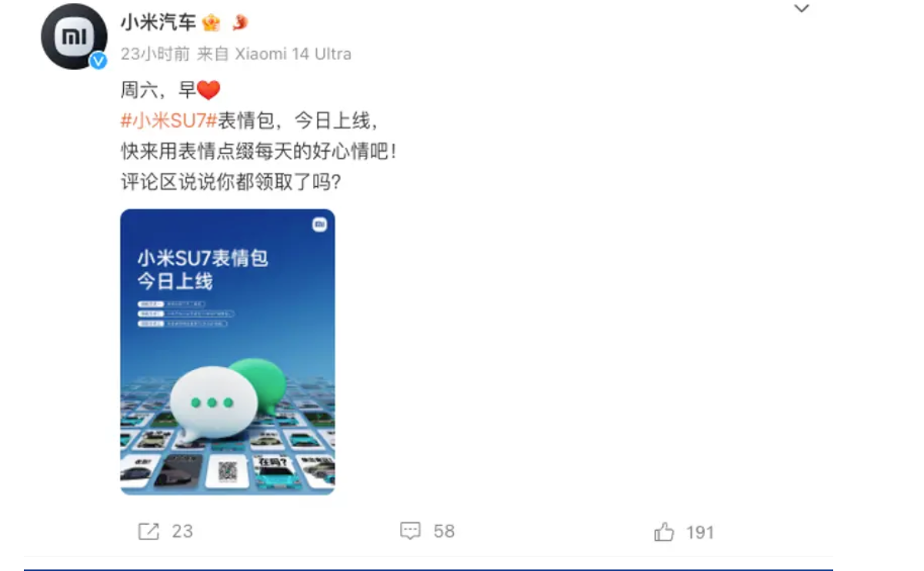Select the comment count 58
This screenshot has width=924, height=571.
(x=444, y=531)
